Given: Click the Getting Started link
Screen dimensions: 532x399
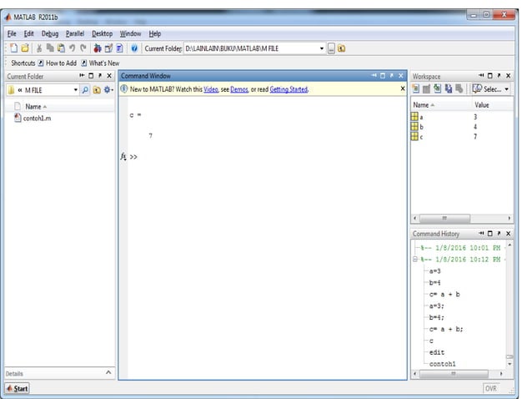Looking at the screenshot, I should [289, 89].
